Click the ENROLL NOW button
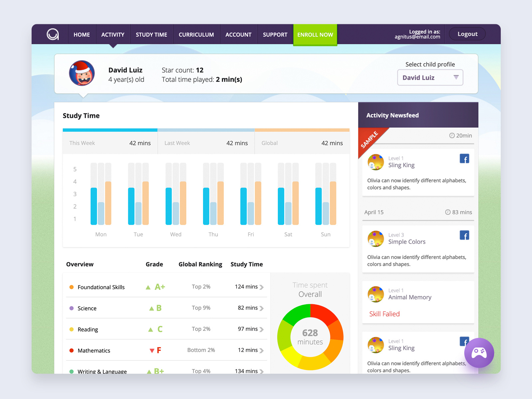This screenshot has width=532, height=399. pyautogui.click(x=315, y=34)
